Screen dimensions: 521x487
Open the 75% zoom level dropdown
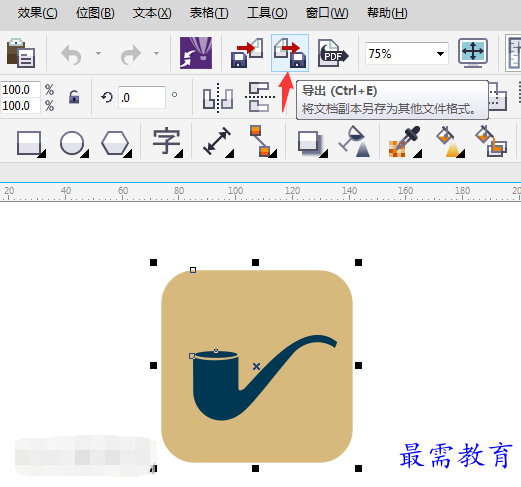(440, 54)
